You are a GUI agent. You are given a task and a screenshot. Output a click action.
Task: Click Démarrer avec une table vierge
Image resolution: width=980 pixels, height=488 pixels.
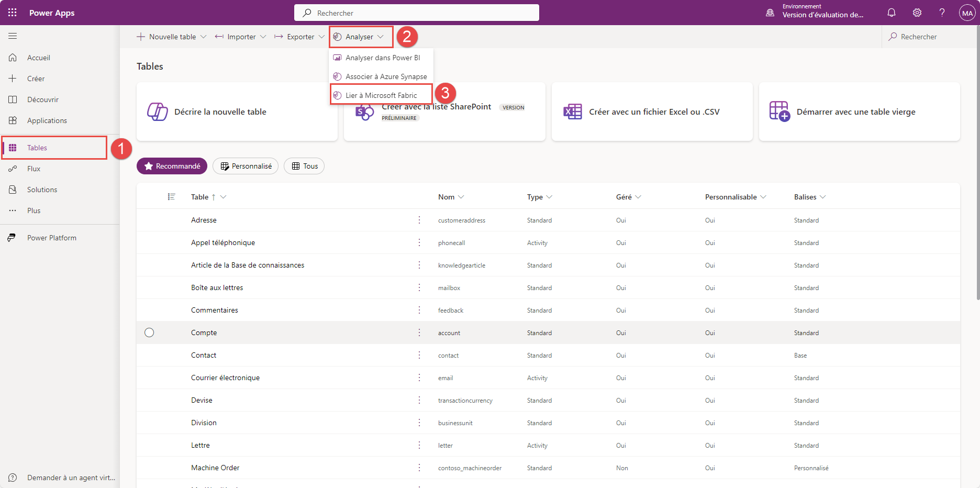[x=860, y=112]
